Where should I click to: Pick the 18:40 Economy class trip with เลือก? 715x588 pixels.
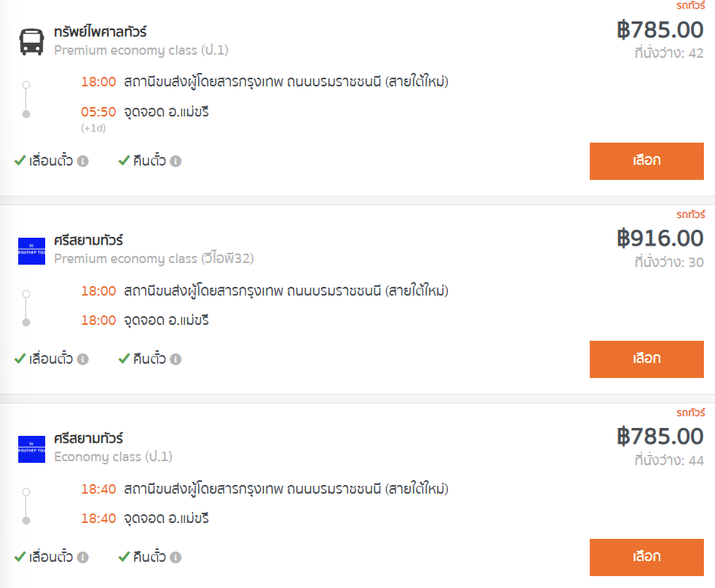pos(647,557)
